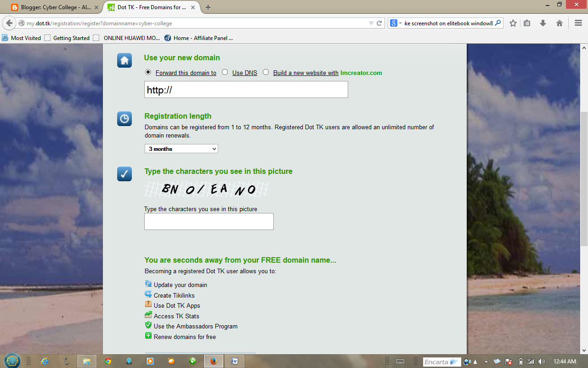
Task: Open the '3 months' registration length dropdown
Action: pyautogui.click(x=181, y=149)
